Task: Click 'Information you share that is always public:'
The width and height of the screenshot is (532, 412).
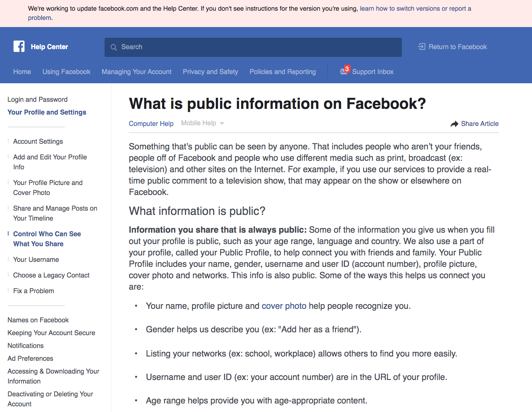Action: [218, 230]
